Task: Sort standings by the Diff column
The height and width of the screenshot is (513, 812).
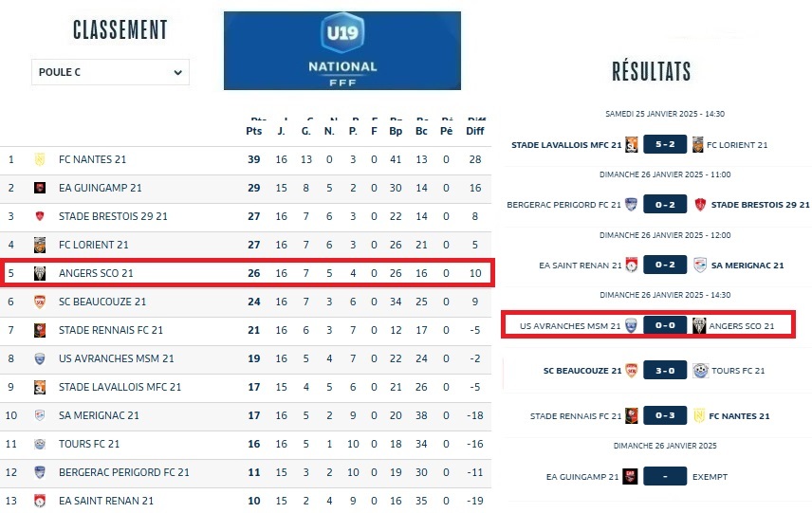Action: pyautogui.click(x=475, y=131)
